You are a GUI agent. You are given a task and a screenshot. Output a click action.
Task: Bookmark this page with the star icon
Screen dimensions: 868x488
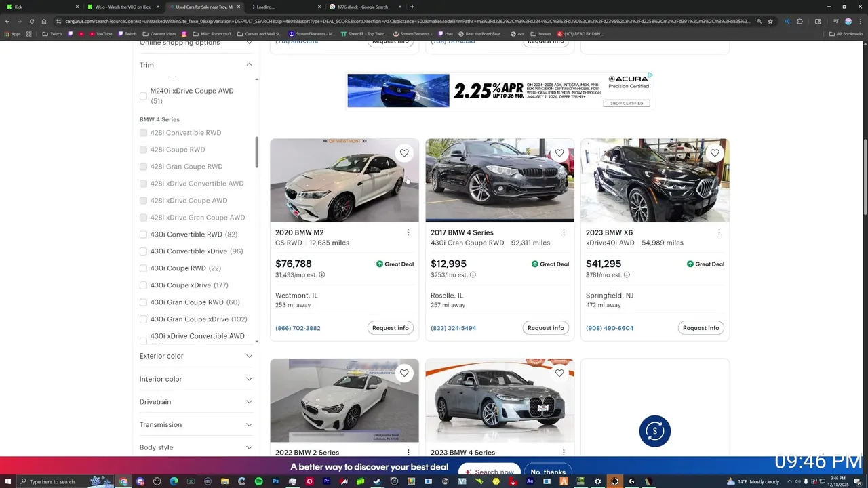pyautogui.click(x=770, y=21)
